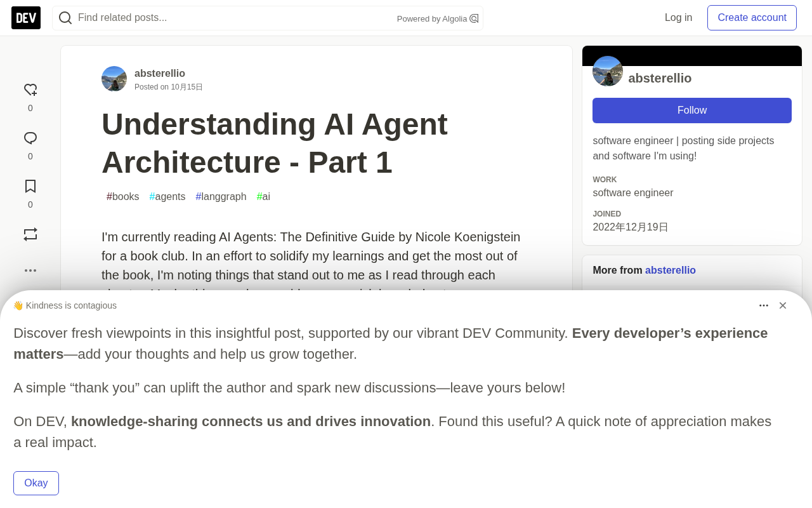Click the Powered by Algolia text
Image resolution: width=812 pixels, height=508 pixels.
[432, 19]
